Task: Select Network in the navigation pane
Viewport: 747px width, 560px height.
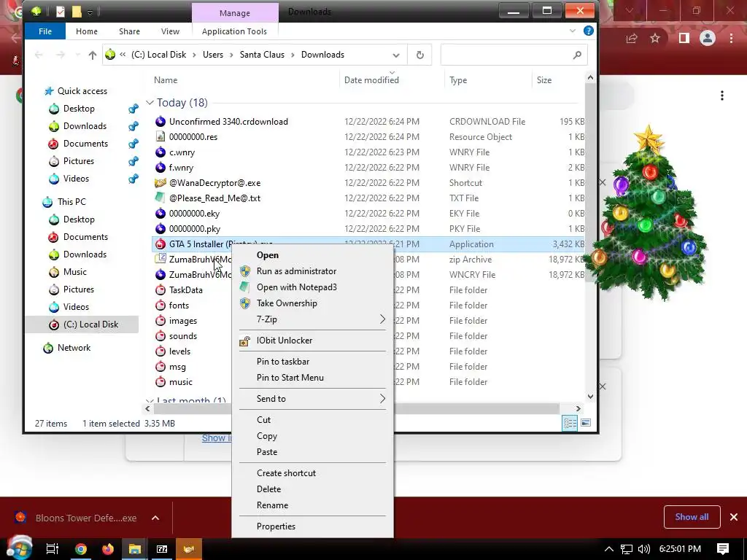Action: 74,348
